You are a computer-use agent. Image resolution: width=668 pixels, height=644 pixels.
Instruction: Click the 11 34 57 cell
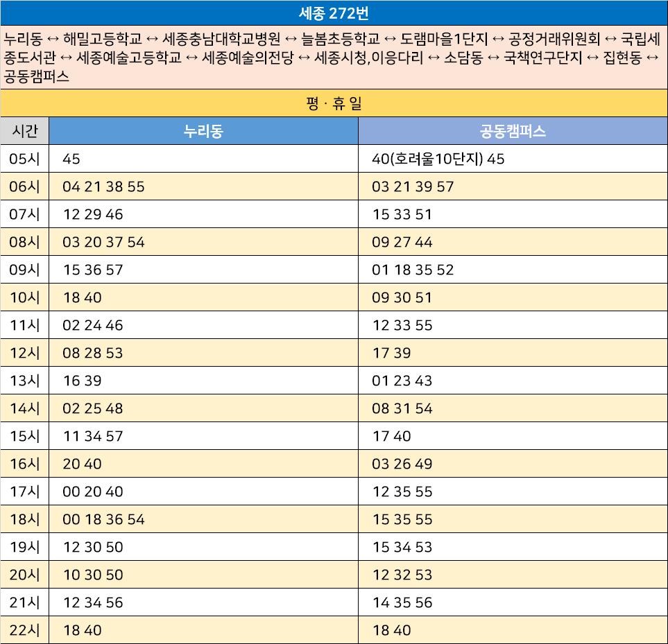(x=204, y=436)
